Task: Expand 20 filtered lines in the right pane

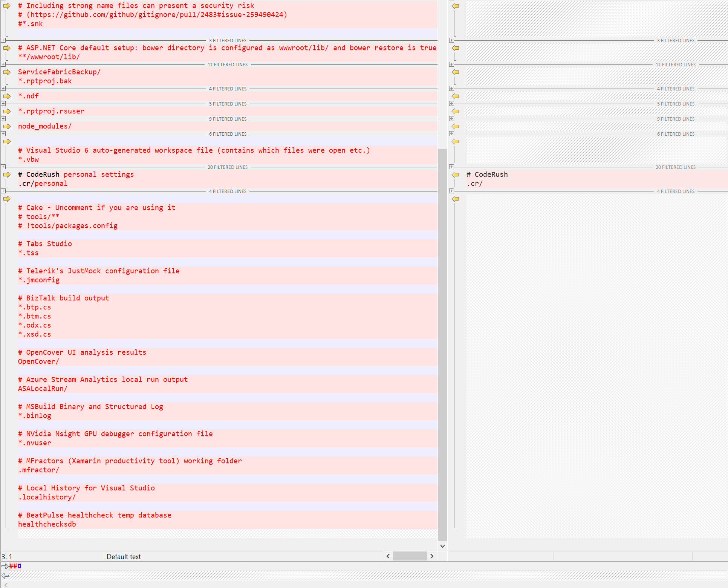Action: coord(451,167)
